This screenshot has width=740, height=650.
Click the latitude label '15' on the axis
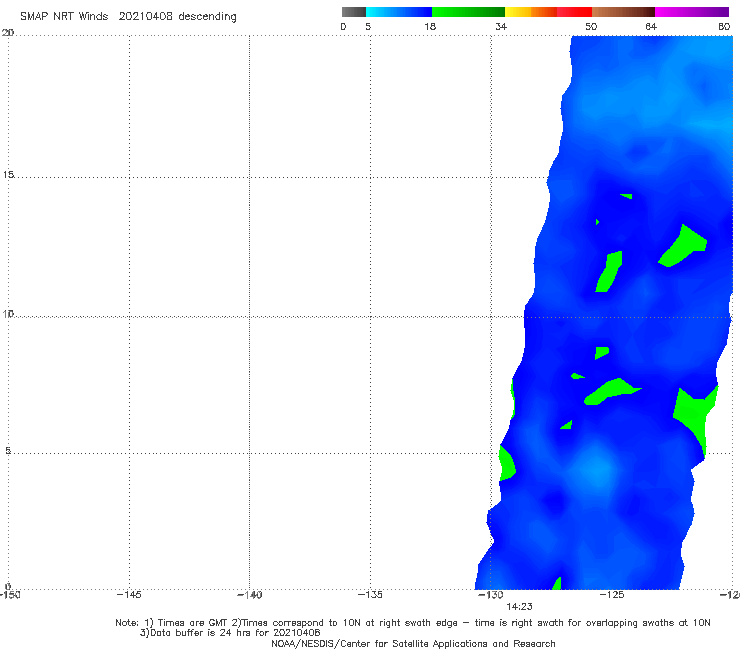[x=8, y=175]
